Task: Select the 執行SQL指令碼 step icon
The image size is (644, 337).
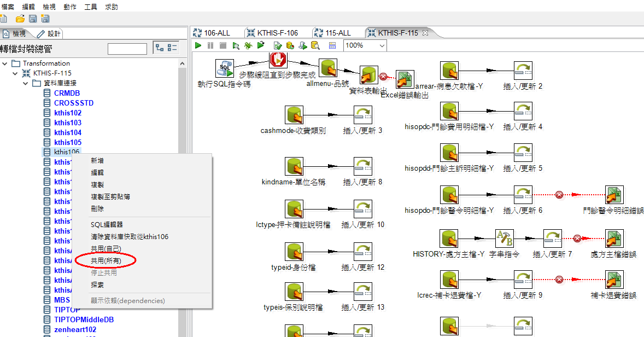Action: [x=225, y=68]
